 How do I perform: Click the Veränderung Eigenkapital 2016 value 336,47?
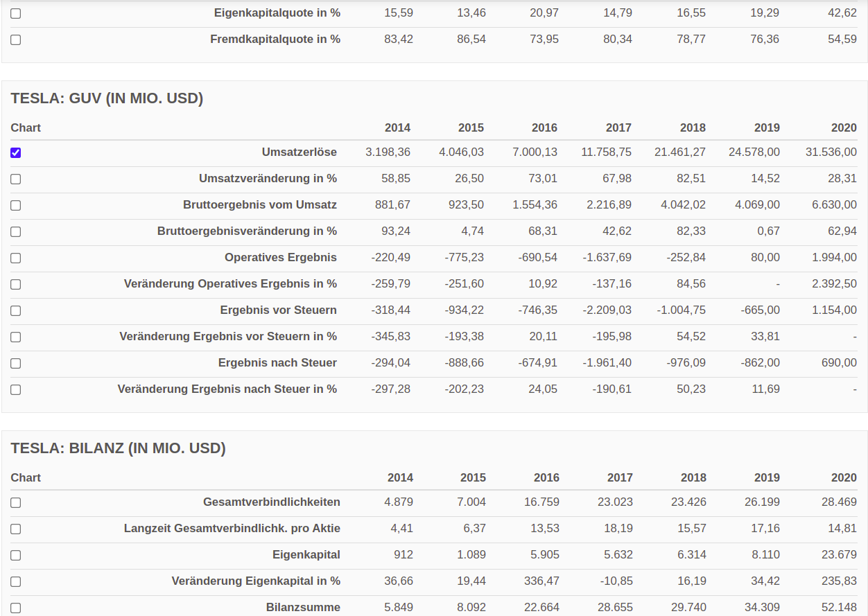[541, 581]
